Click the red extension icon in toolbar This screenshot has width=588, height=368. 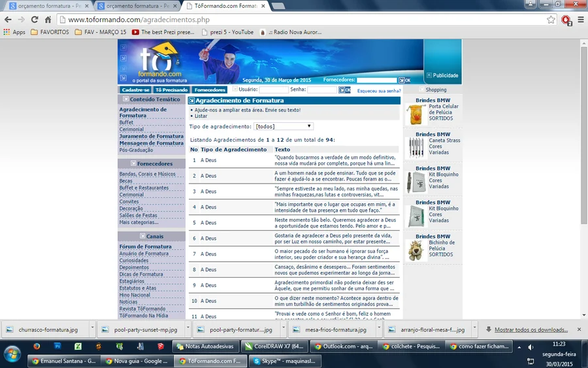[x=566, y=20]
